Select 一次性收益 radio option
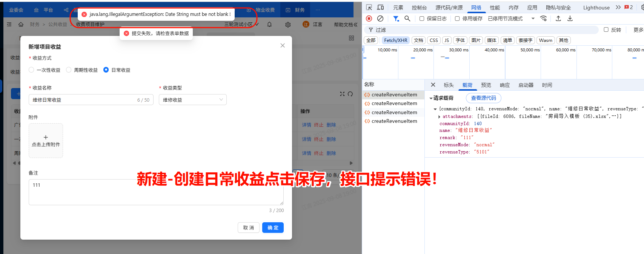The image size is (644, 254). coord(45,70)
